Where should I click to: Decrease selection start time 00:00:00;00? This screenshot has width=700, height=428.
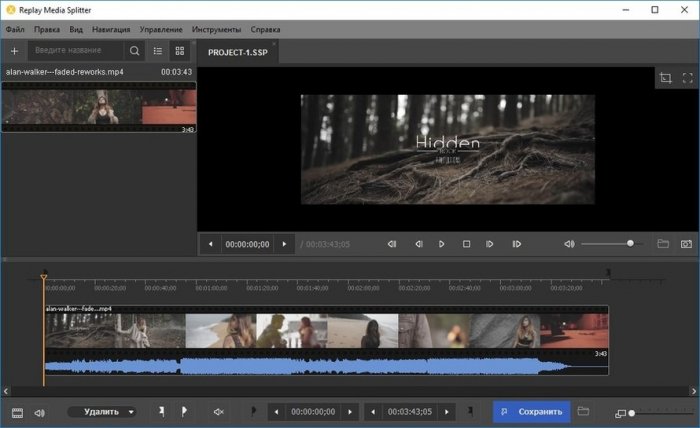point(276,412)
